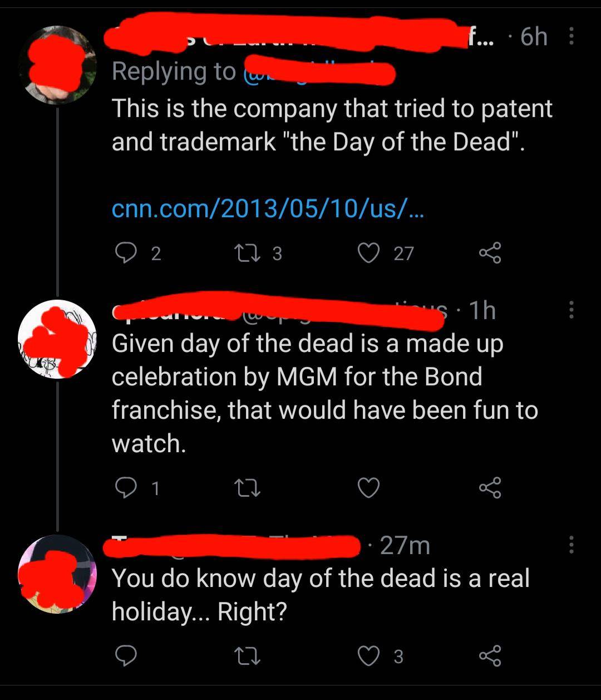Like the Bond franchise tweet

(368, 488)
